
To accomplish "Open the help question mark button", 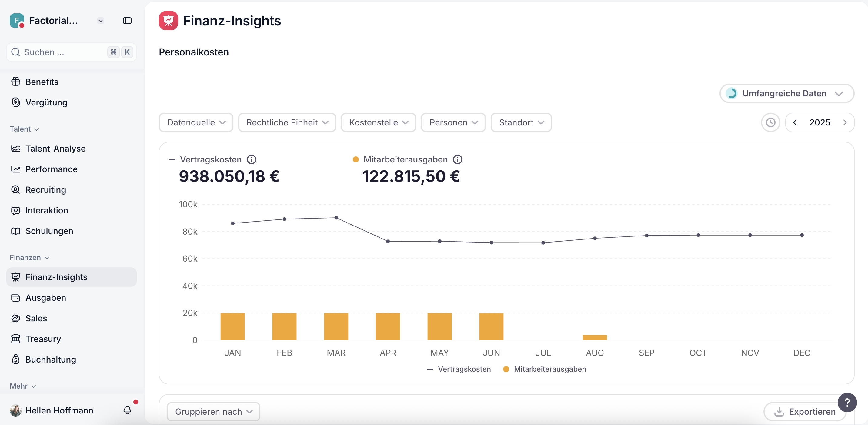I will pos(847,403).
